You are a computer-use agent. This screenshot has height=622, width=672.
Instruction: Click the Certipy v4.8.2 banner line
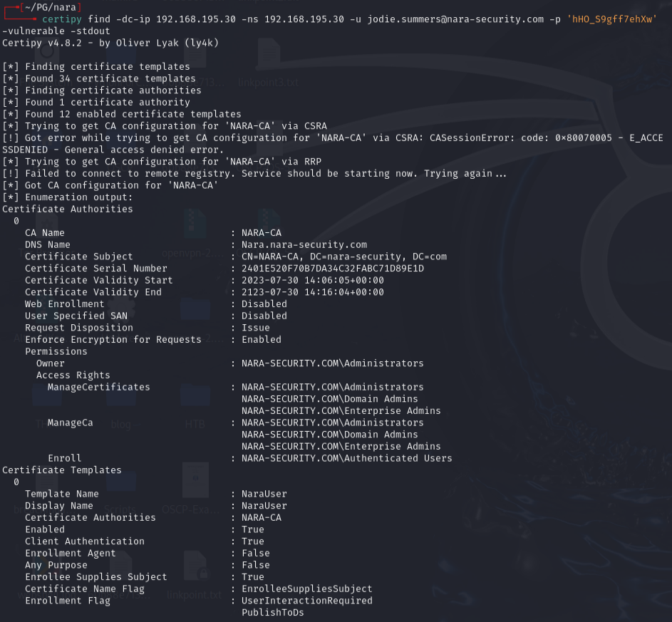110,43
